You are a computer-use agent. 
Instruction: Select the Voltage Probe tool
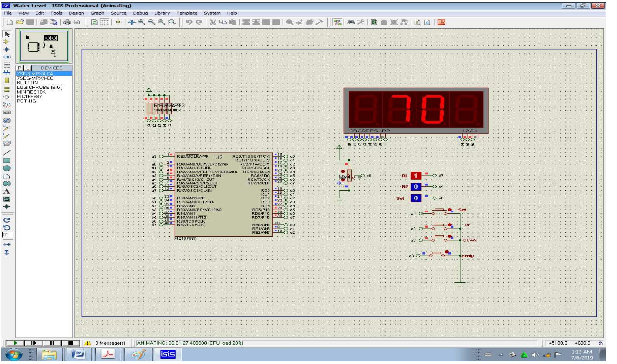pyautogui.click(x=7, y=128)
